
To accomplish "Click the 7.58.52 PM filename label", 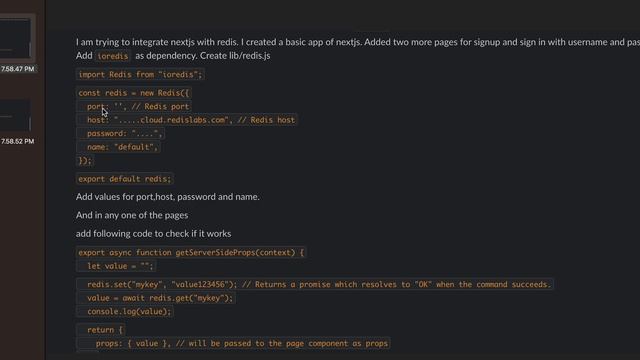I will pos(18,141).
